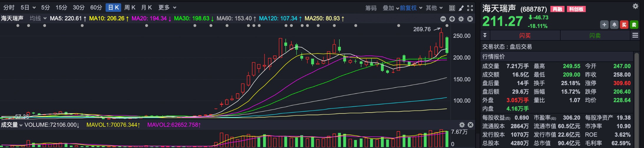Image resolution: width=644 pixels, height=148 pixels.
Task: Open the multi-chart grid layout icon
Action: (x=452, y=8)
